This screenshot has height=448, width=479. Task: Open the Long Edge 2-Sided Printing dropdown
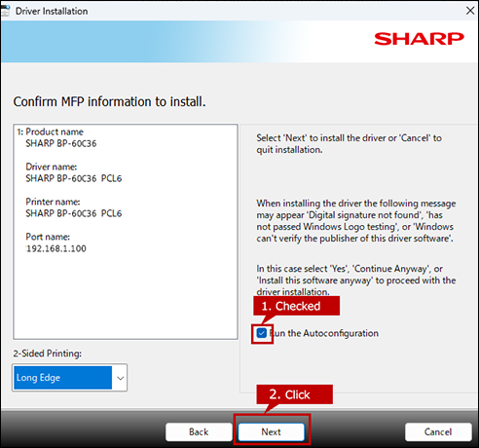[x=70, y=378]
